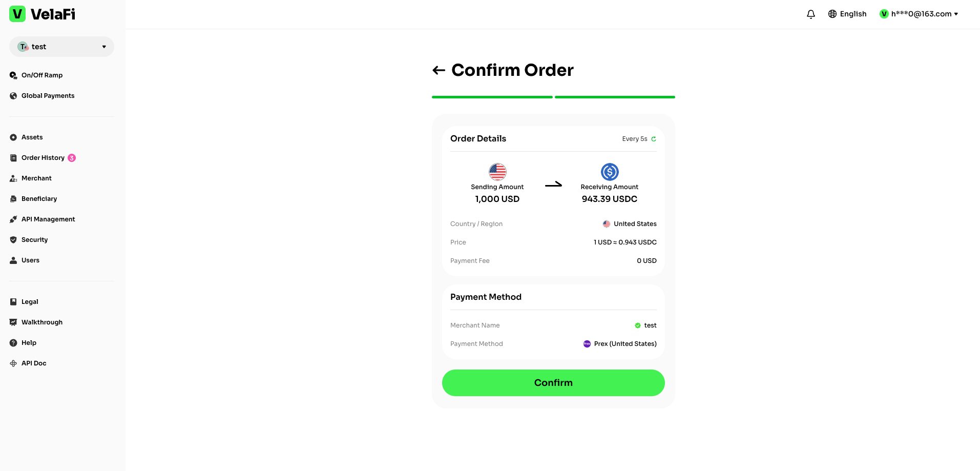
Task: Click the green Confirm button
Action: (553, 383)
